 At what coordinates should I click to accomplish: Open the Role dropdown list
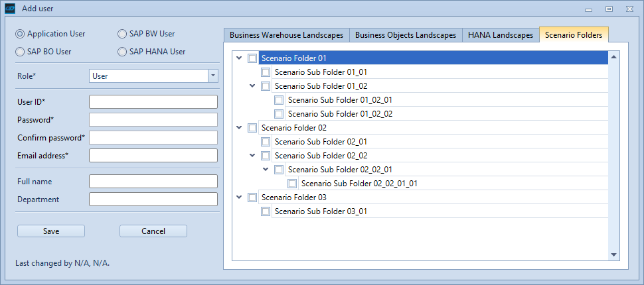coord(212,76)
